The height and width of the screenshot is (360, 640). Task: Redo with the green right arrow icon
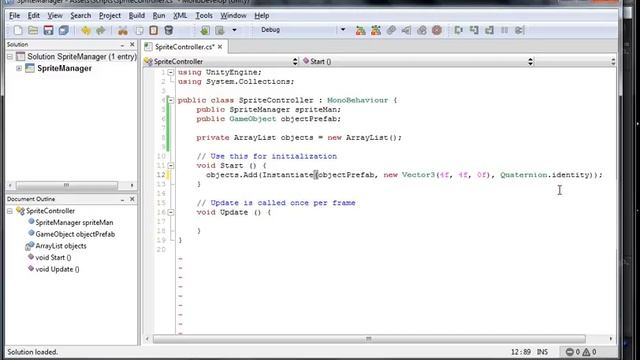coord(101,30)
